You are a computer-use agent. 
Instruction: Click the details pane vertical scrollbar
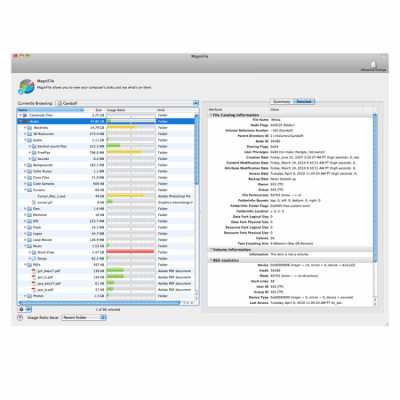click(x=375, y=188)
